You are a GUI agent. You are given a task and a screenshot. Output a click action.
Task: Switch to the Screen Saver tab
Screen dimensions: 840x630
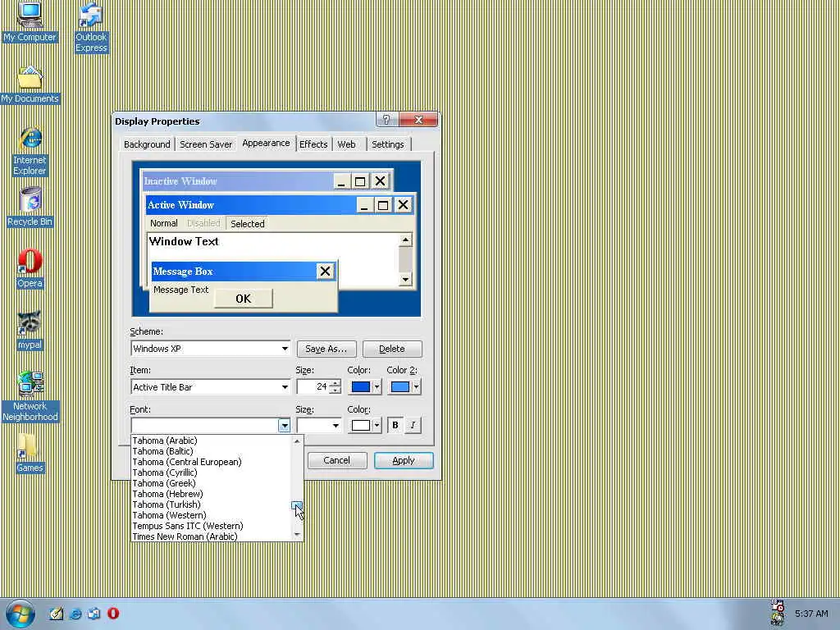coord(206,144)
